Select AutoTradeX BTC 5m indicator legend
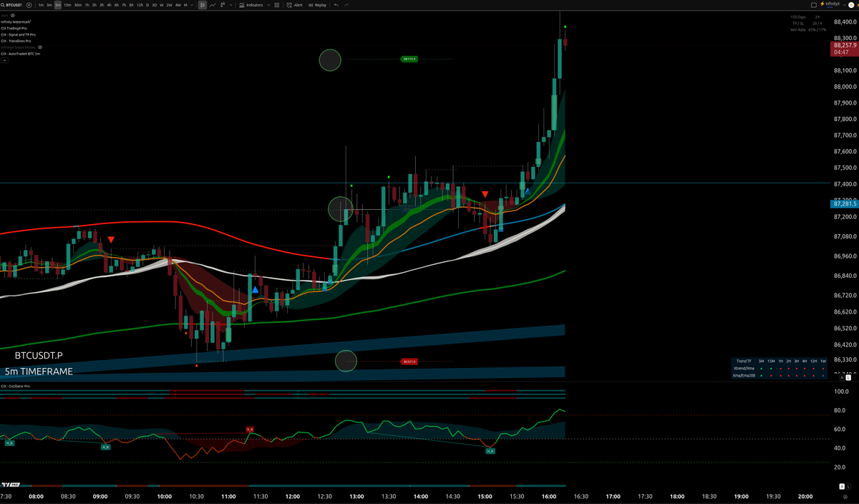This screenshot has height=504, width=859. click(20, 54)
